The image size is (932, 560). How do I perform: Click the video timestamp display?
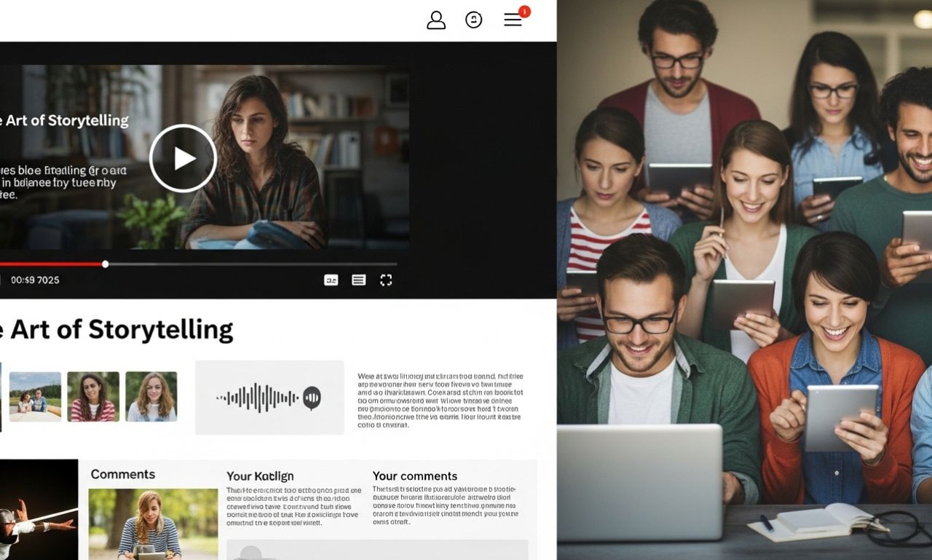click(35, 280)
